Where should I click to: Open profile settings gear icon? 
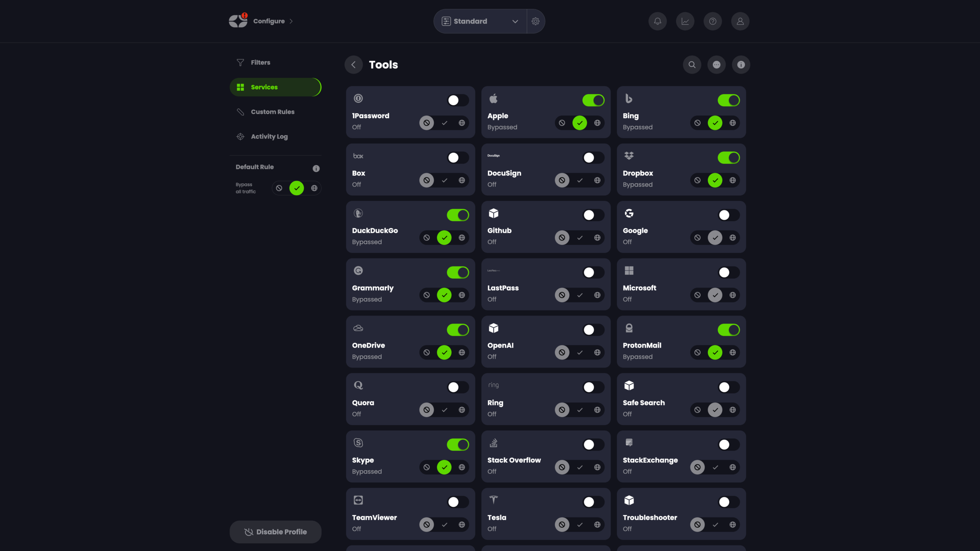[536, 21]
